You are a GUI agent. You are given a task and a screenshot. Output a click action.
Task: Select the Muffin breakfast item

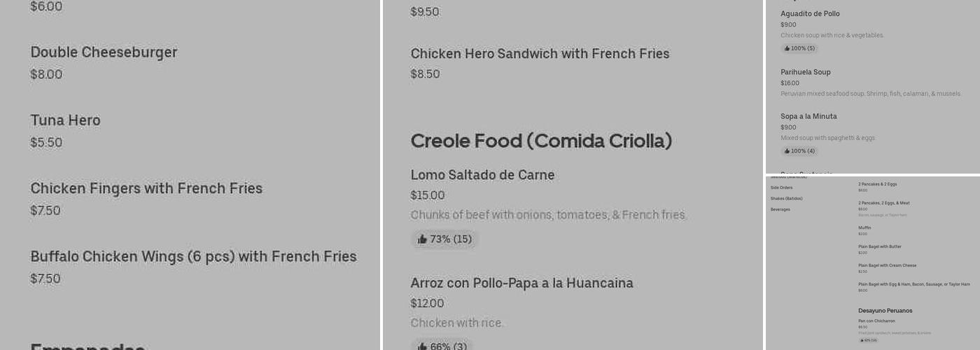(x=864, y=227)
